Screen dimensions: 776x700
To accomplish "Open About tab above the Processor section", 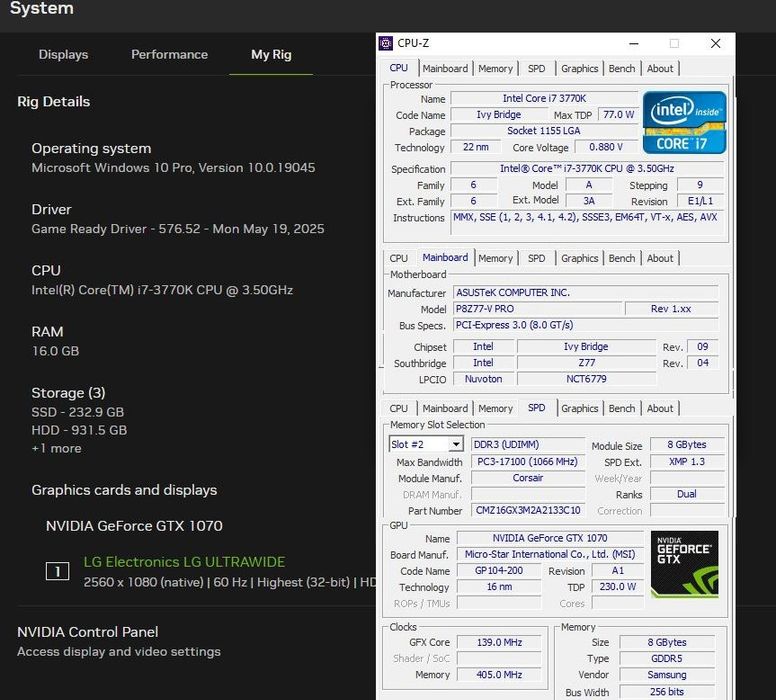I will 660,68.
